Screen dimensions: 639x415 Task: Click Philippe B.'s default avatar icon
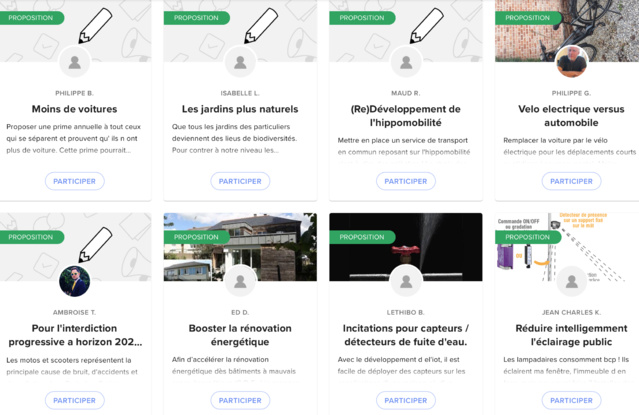coord(75,62)
